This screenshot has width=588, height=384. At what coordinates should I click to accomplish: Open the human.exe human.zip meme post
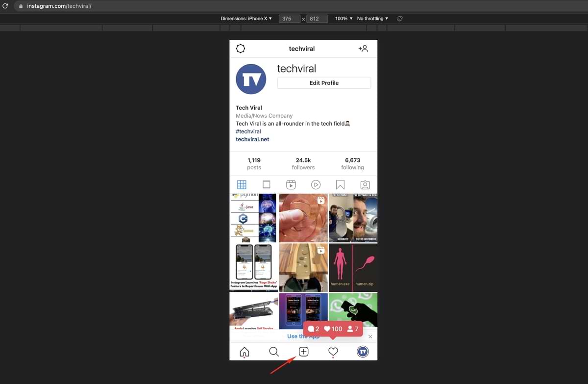coord(353,267)
